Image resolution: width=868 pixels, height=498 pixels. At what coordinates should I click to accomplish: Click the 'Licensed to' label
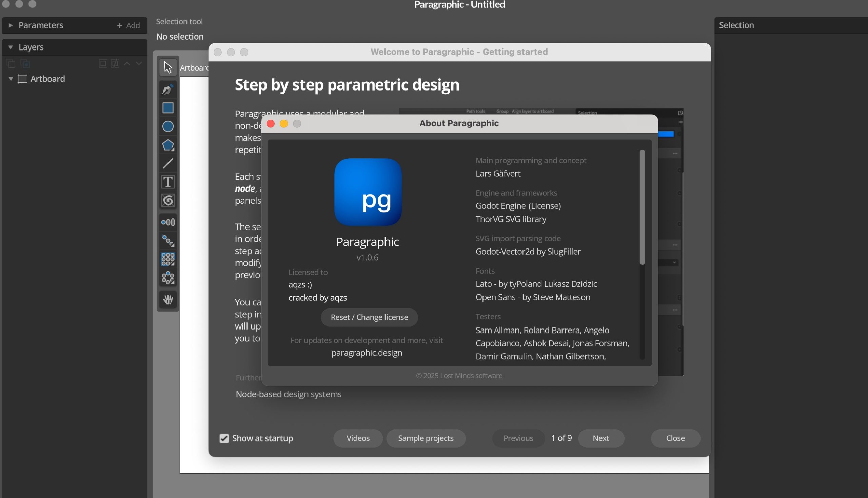(308, 272)
